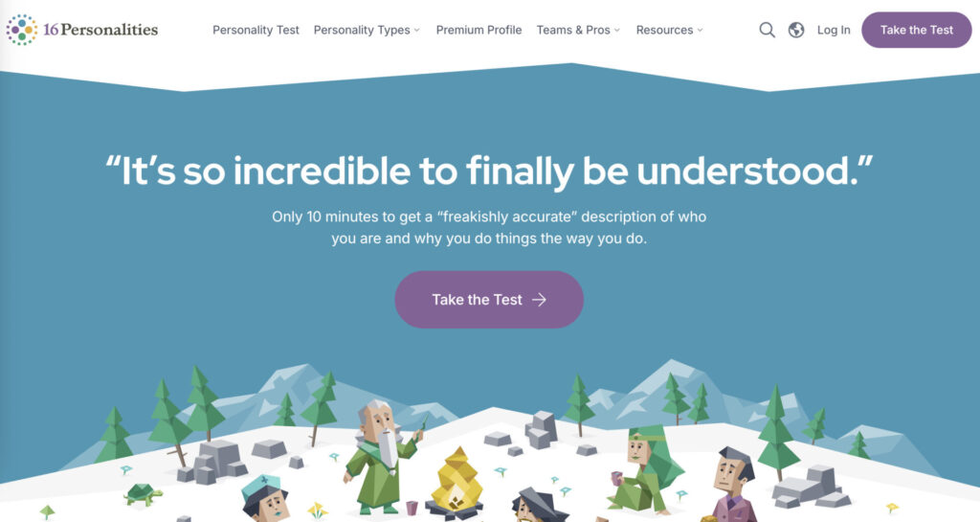
Task: Open the language globe icon
Action: 796,30
